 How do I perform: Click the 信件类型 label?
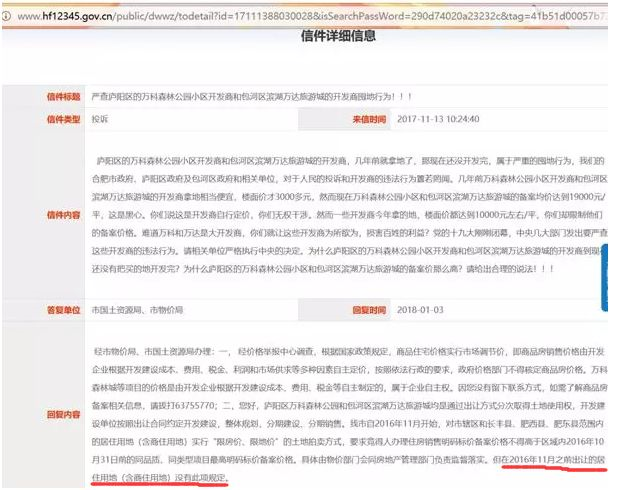pos(63,119)
